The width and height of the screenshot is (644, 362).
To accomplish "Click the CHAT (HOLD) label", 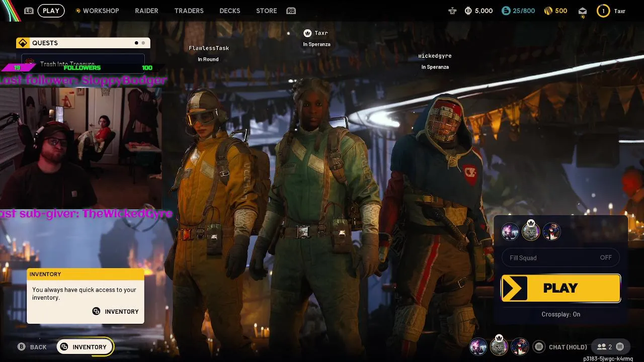I will 568,347.
